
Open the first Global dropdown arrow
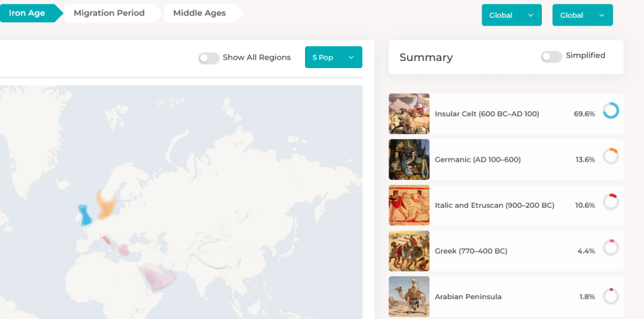coord(531,15)
